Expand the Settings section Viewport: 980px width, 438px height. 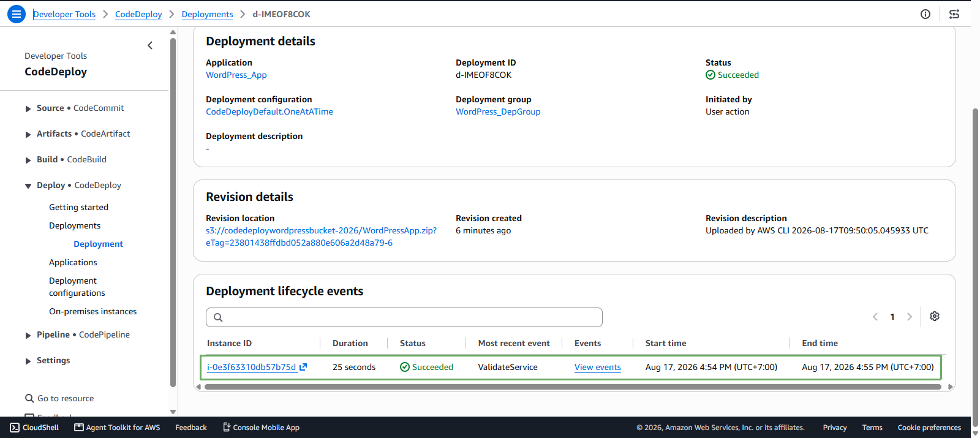[x=28, y=361]
